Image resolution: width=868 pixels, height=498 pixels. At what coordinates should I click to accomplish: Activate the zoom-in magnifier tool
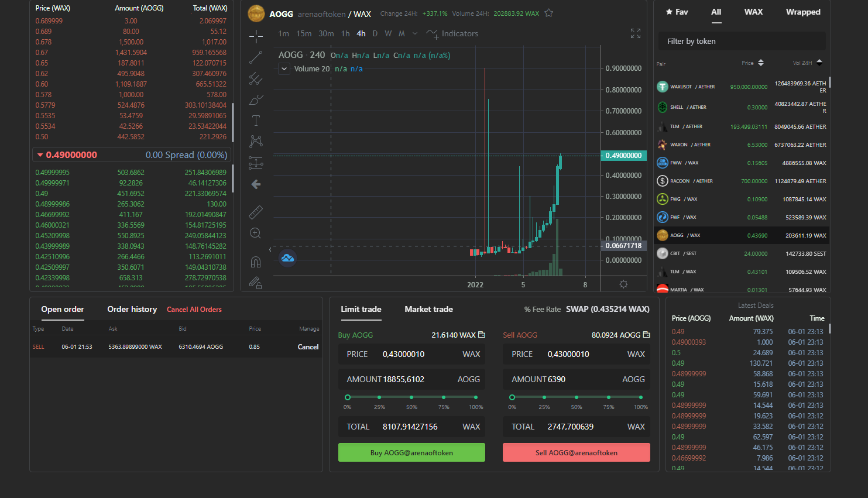[x=256, y=233]
